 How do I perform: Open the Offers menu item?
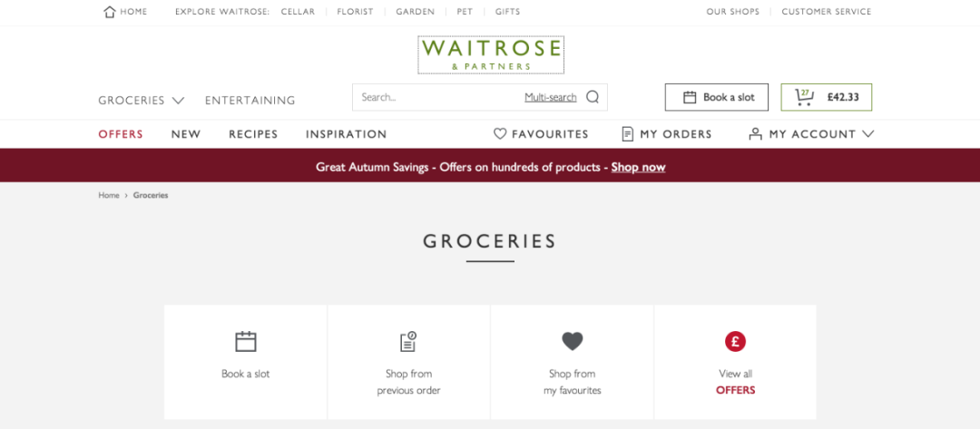click(121, 134)
